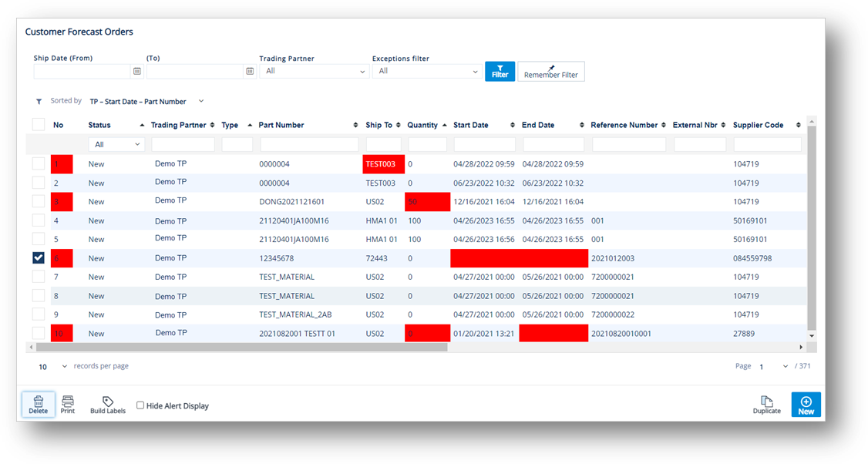
Task: Check the box for row 10
Action: coord(39,333)
